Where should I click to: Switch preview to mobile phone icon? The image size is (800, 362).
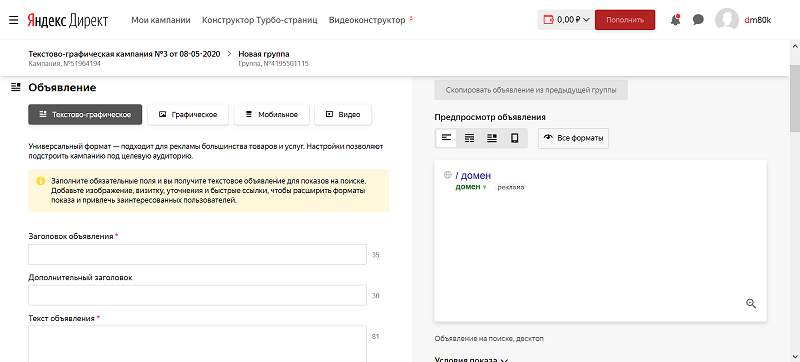515,138
